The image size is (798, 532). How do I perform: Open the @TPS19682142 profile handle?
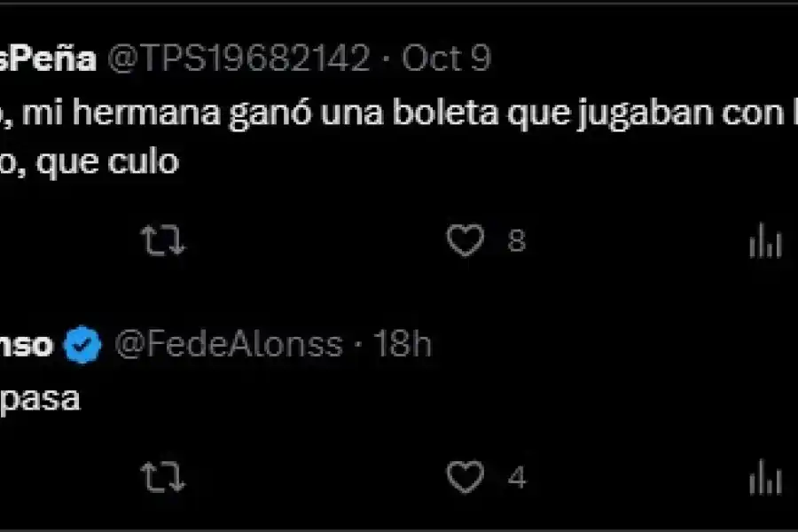tap(239, 58)
